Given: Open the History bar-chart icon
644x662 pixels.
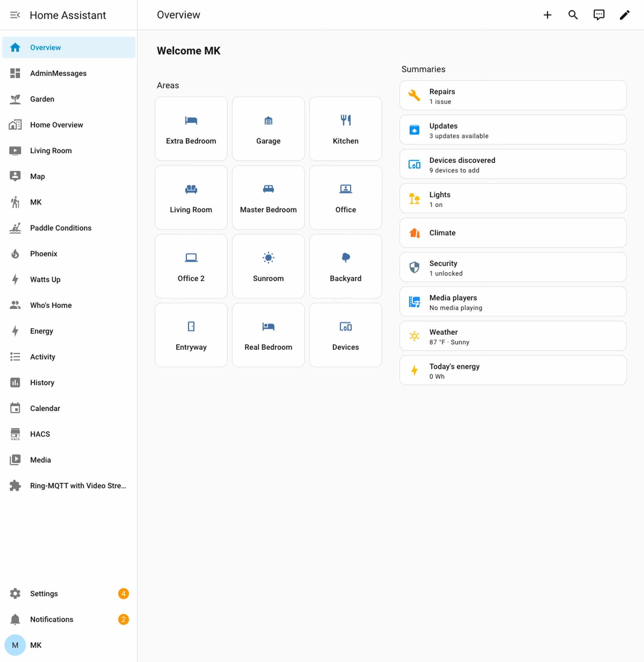Looking at the screenshot, I should (15, 383).
